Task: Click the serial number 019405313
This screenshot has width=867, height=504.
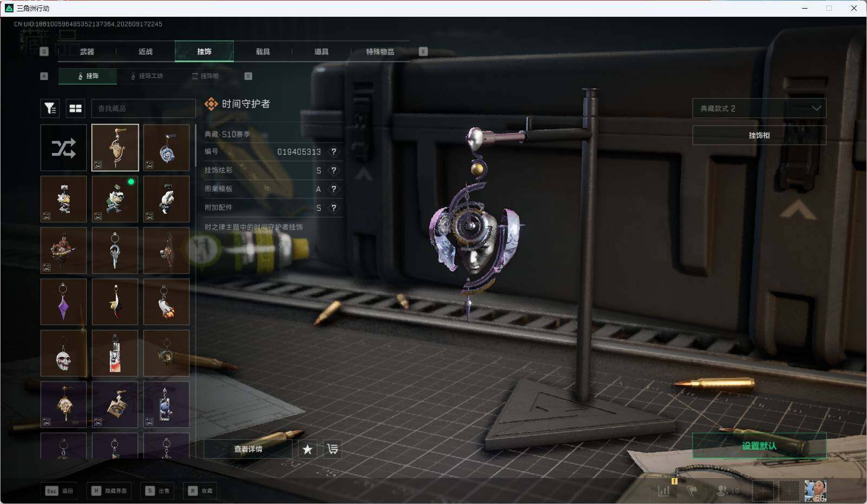Action: (299, 152)
